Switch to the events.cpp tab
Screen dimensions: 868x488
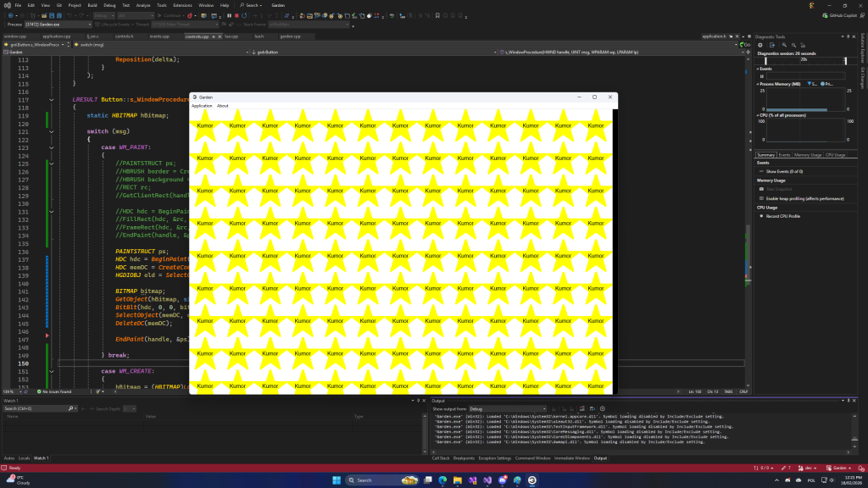coord(159,36)
